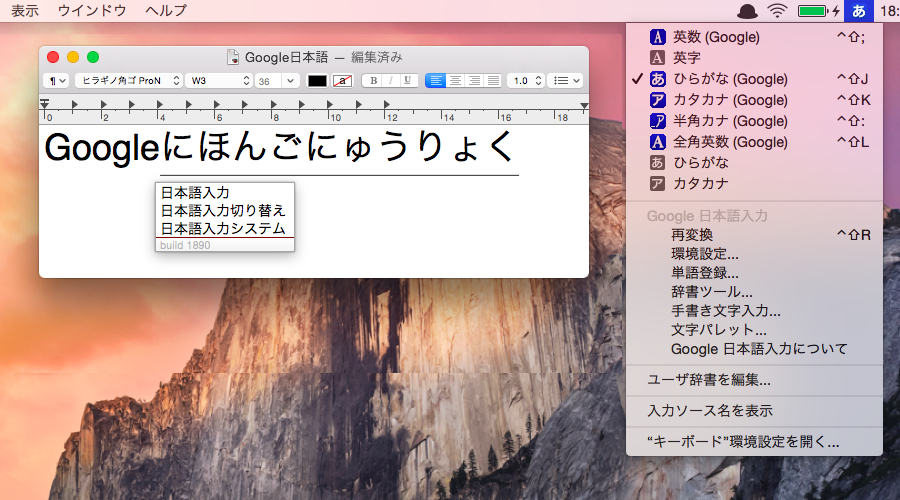Click the 編集済み title label
The height and width of the screenshot is (500, 900).
click(x=377, y=57)
